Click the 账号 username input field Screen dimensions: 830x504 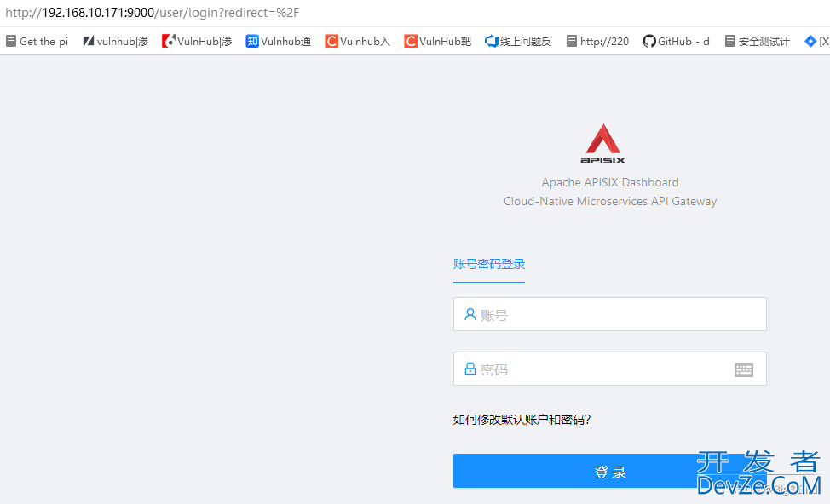click(610, 314)
